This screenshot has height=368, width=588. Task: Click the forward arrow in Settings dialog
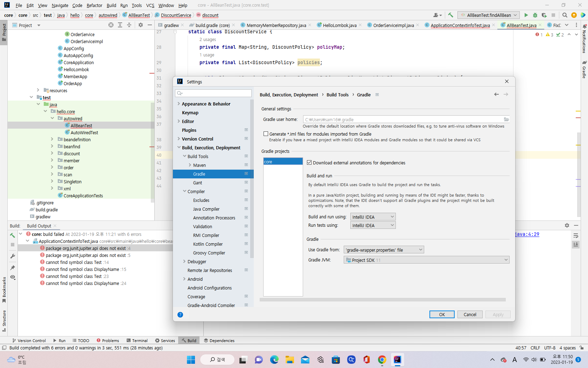(x=506, y=94)
